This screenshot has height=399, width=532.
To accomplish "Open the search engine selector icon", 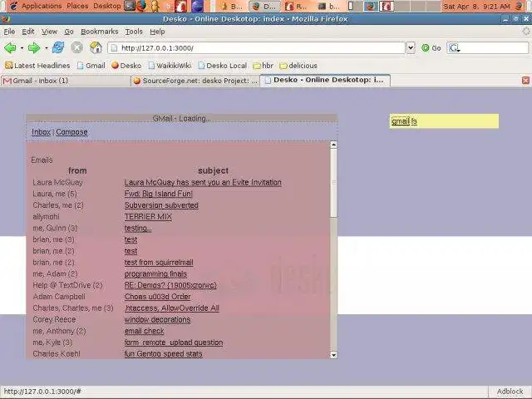I will pos(454,48).
